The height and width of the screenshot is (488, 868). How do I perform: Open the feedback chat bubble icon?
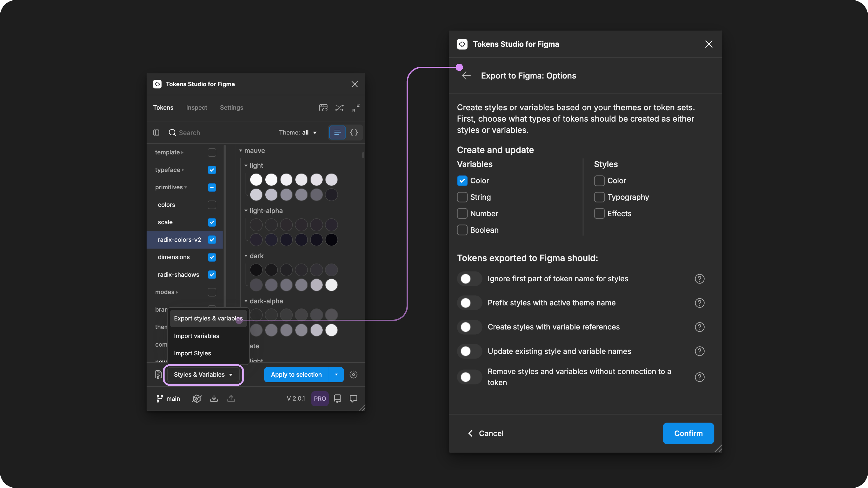(354, 399)
